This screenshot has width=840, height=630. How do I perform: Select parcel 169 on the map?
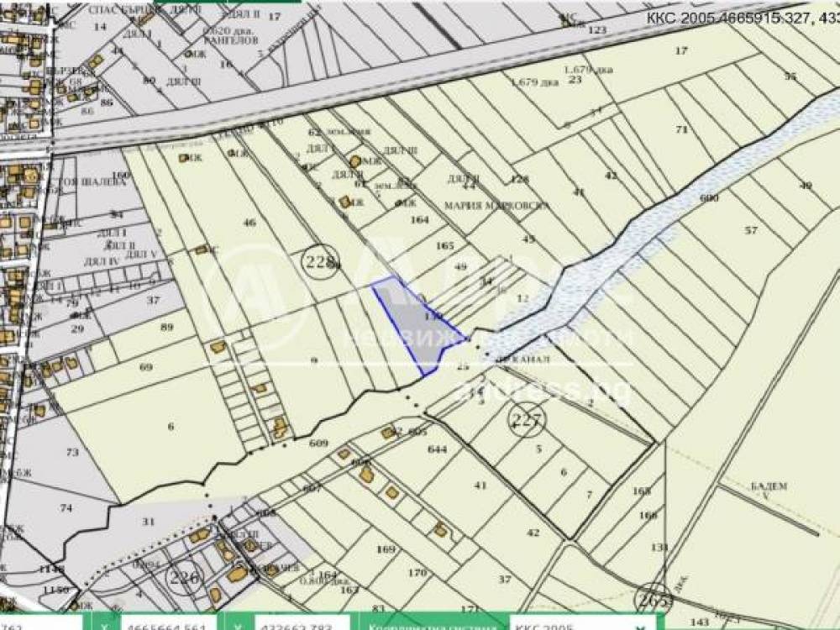pos(386,549)
